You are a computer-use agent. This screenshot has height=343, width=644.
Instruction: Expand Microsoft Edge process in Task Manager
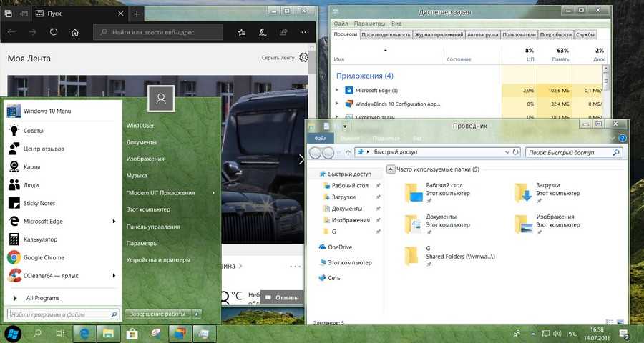[x=337, y=91]
